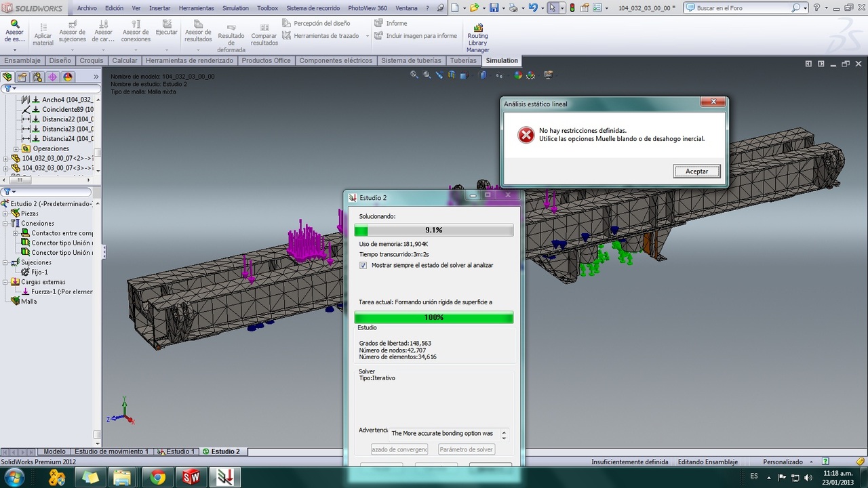868x488 pixels.
Task: Collapse the Conexiones node
Action: (x=5, y=223)
